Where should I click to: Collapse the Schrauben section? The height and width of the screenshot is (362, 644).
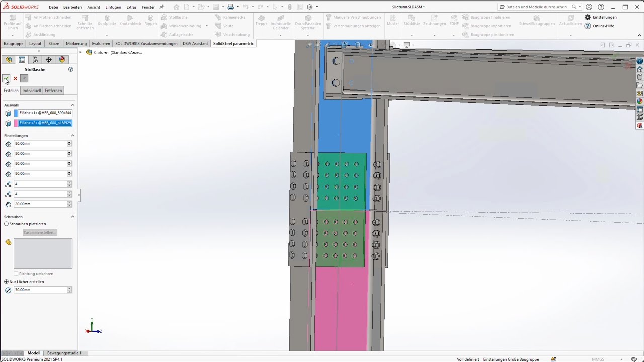click(72, 217)
